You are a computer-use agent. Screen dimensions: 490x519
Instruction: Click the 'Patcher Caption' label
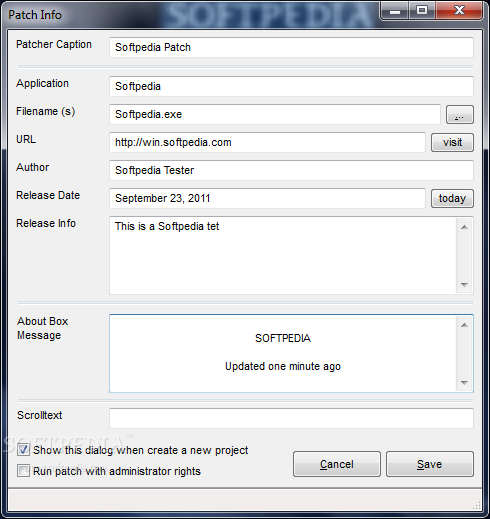54,44
